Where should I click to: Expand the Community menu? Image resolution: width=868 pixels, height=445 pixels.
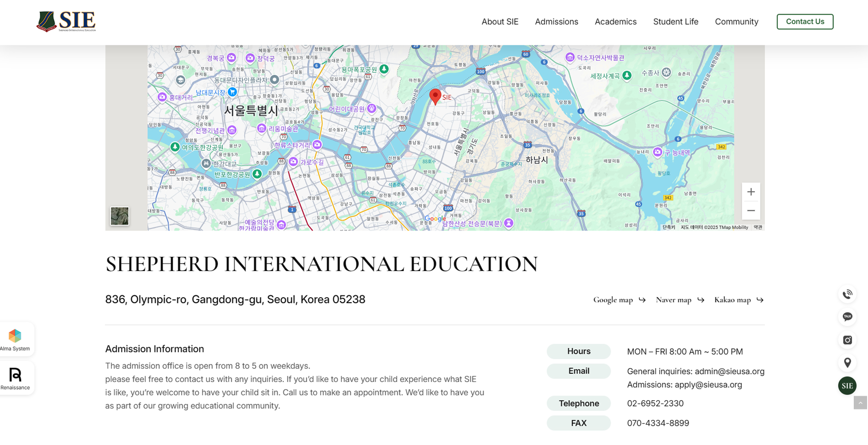click(736, 22)
